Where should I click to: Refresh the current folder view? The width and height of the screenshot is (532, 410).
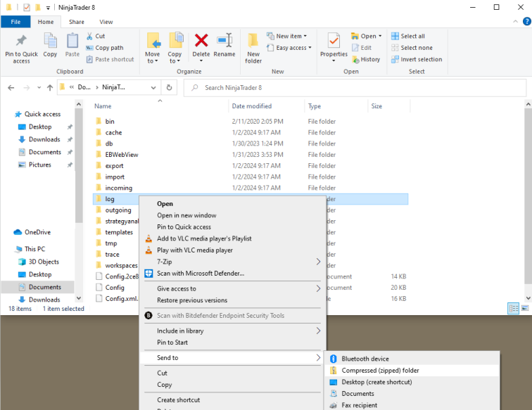point(169,88)
